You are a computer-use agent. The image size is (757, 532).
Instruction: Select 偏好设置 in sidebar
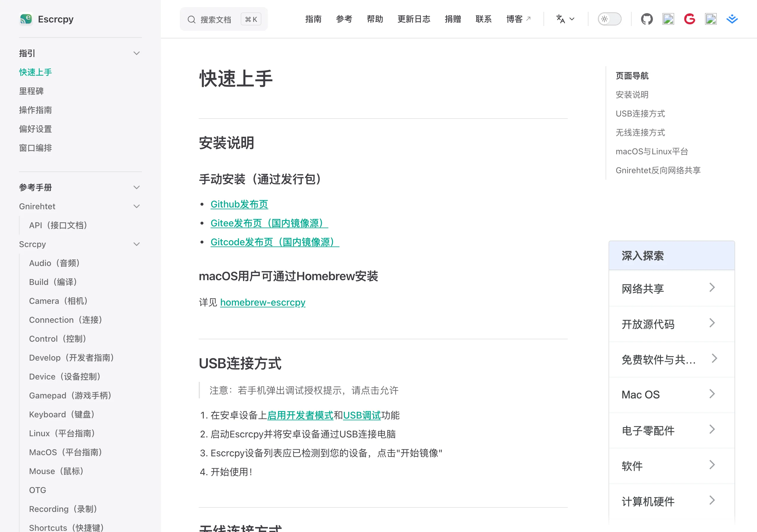tap(35, 129)
